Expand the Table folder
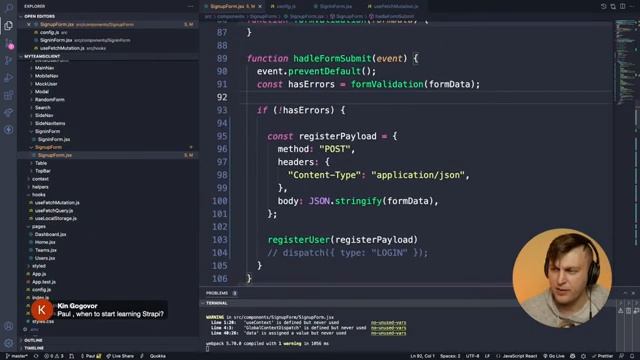Screen dimensions: 640x360 coord(41,163)
